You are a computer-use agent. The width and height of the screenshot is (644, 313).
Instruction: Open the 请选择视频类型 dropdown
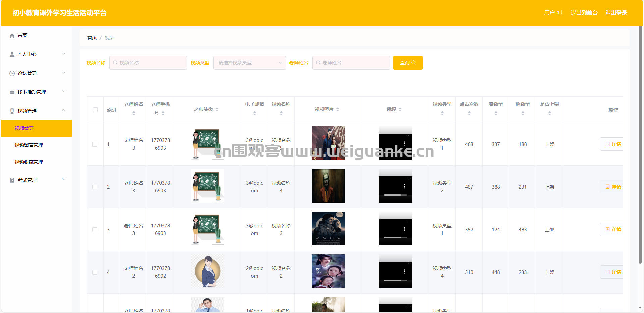tap(250, 63)
